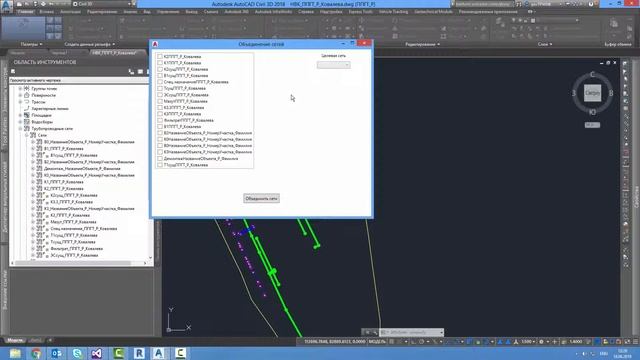
Task: Expand the Слои ribbon panel
Action: pyautogui.click(x=545, y=44)
